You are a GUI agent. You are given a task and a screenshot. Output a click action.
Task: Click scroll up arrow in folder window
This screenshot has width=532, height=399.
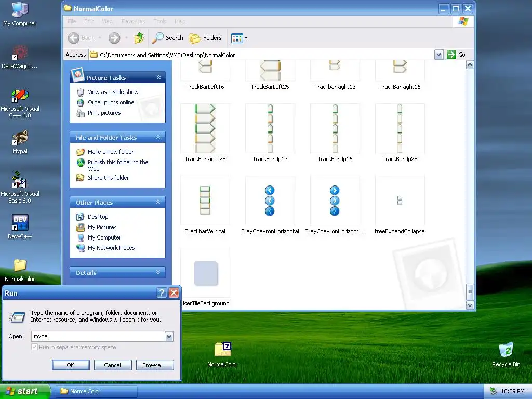(470, 65)
